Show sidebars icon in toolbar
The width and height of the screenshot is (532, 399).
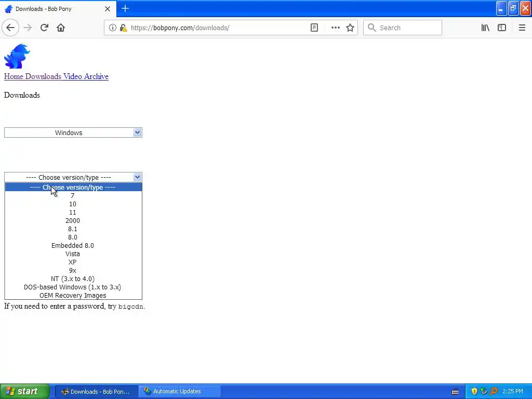502,28
